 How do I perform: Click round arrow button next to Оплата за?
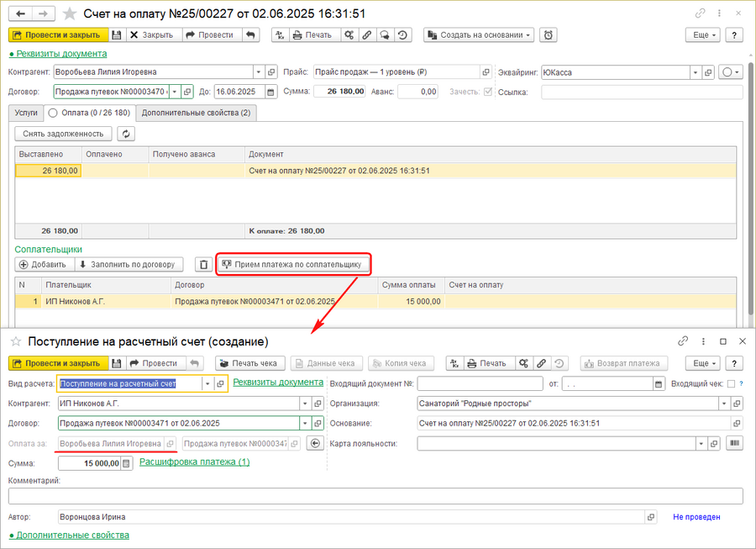316,443
